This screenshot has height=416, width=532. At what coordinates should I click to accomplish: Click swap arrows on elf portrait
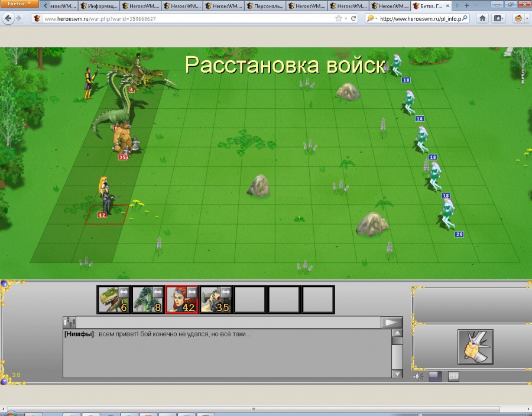192,292
